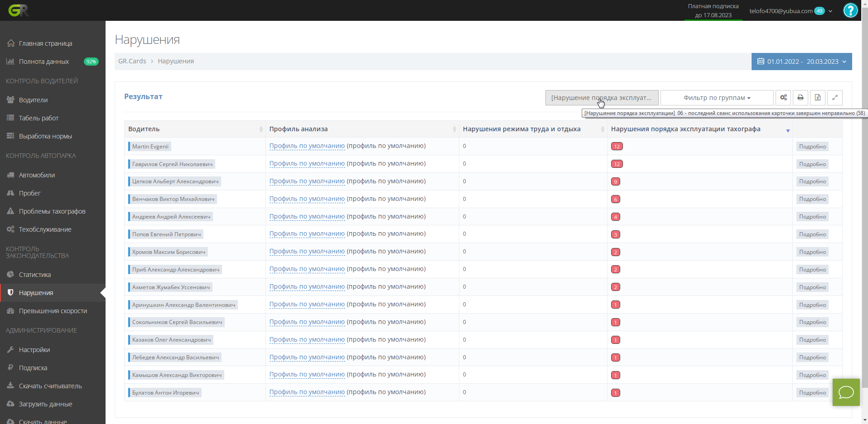Click the Пробег road icon
868x424 pixels.
[10, 193]
